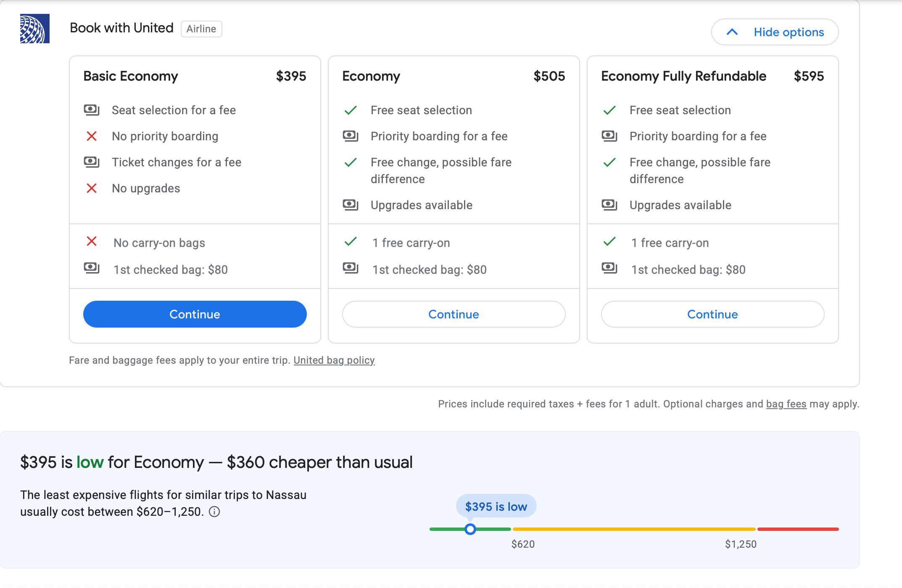The height and width of the screenshot is (588, 902).
Task: Click 'No carry-on bags' text
Action: click(159, 243)
